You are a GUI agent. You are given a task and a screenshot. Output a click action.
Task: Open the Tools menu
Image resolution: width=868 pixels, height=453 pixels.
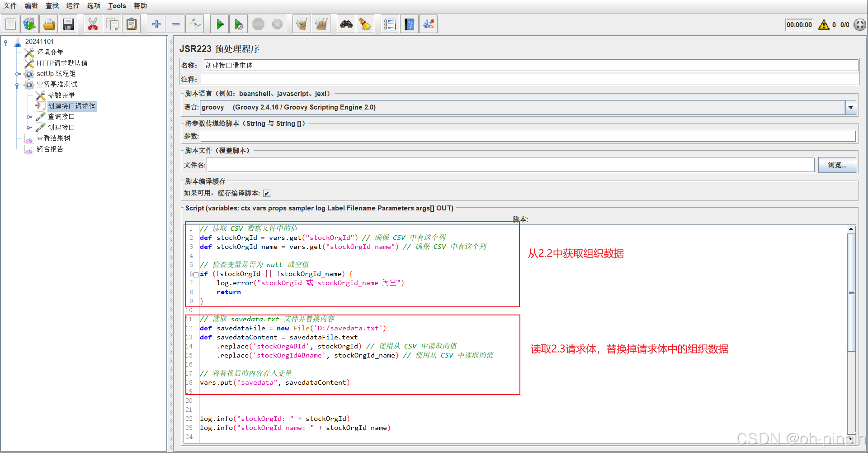coord(117,6)
